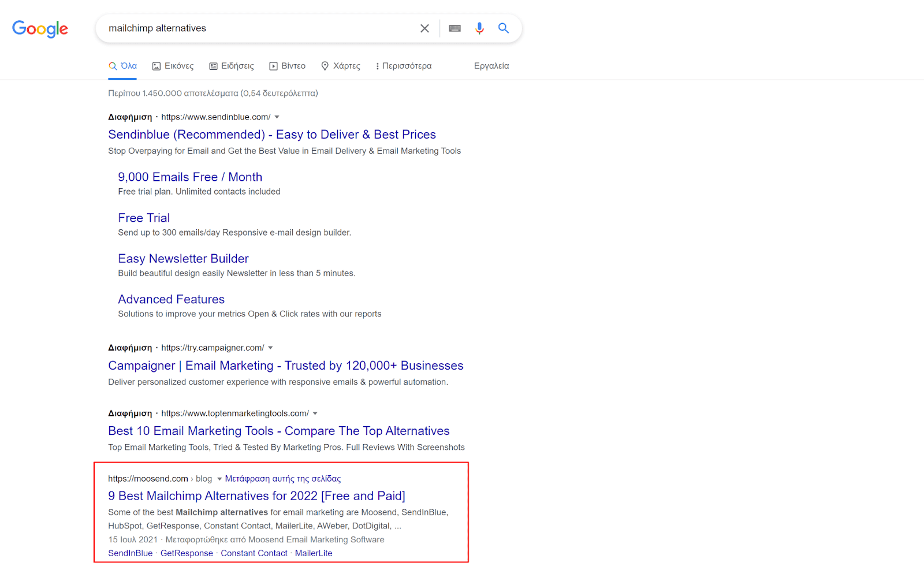The height and width of the screenshot is (570, 924).
Task: Click the Χάρτες tab map pin icon
Action: 325,66
